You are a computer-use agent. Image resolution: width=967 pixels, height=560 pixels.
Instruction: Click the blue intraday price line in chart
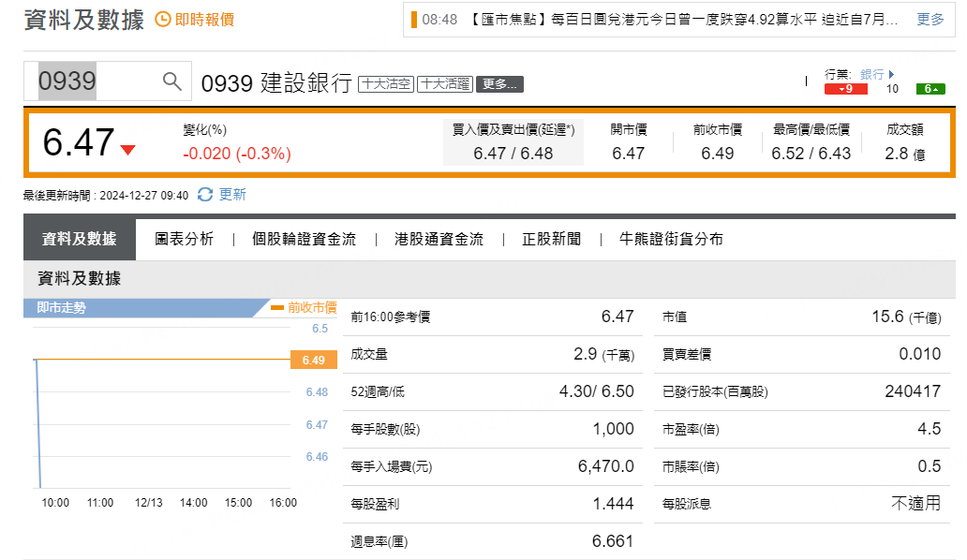[x=38, y=424]
